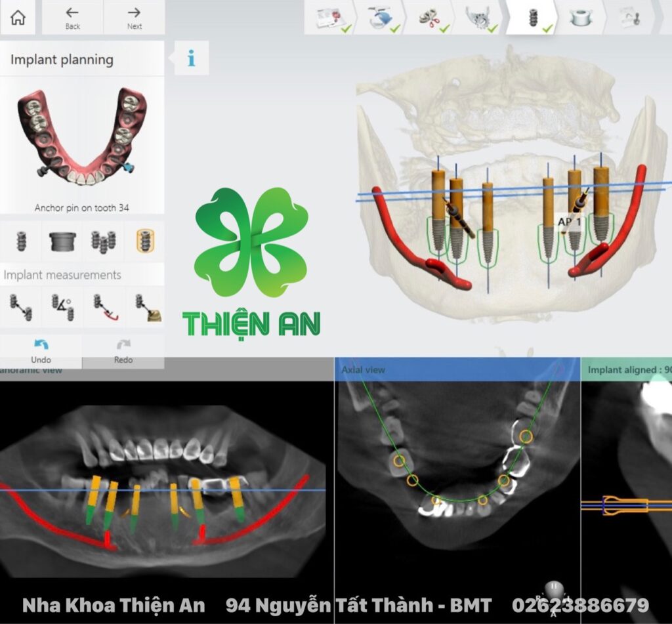The image size is (672, 624).
Task: Click the Home icon
Action: 18,17
